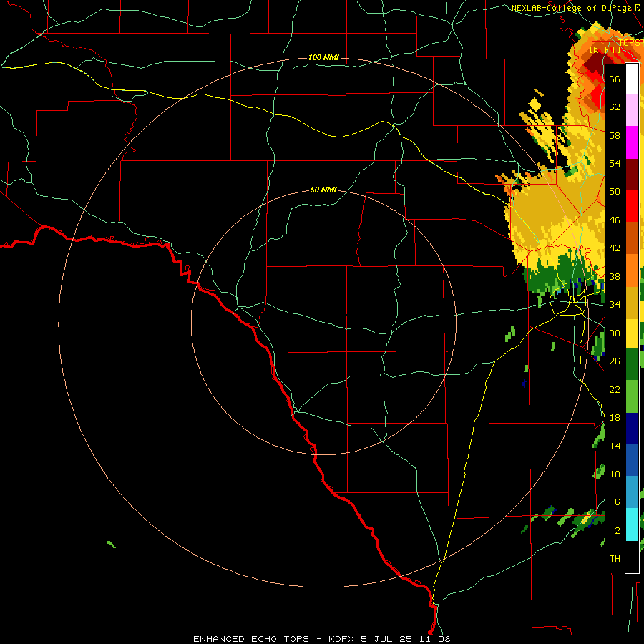644x644 pixels.
Task: Select the white swatch in the legend
Action: point(632,79)
